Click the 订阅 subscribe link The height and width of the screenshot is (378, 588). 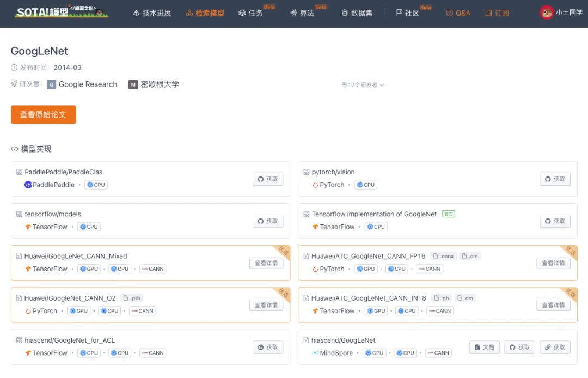pyautogui.click(x=497, y=13)
